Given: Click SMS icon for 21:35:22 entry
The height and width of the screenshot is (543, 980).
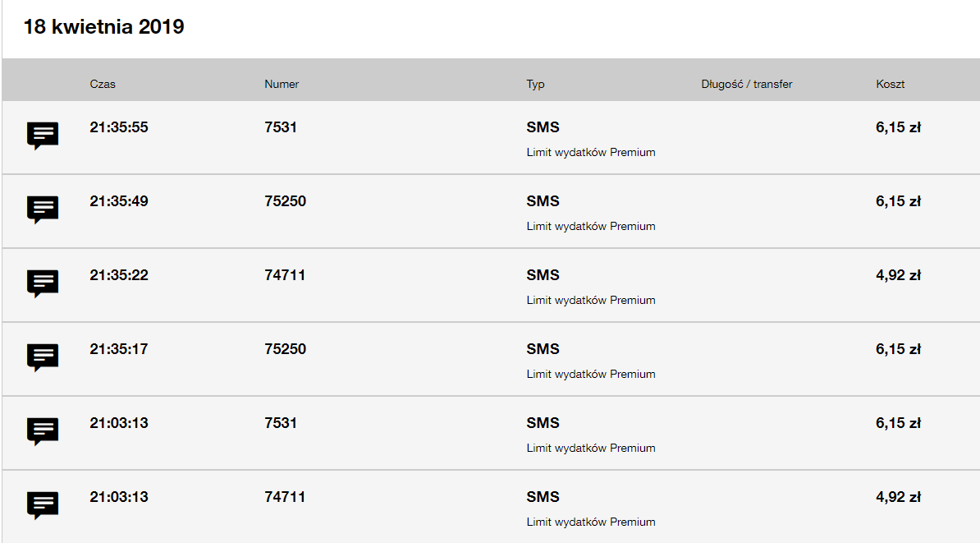Looking at the screenshot, I should 43,283.
